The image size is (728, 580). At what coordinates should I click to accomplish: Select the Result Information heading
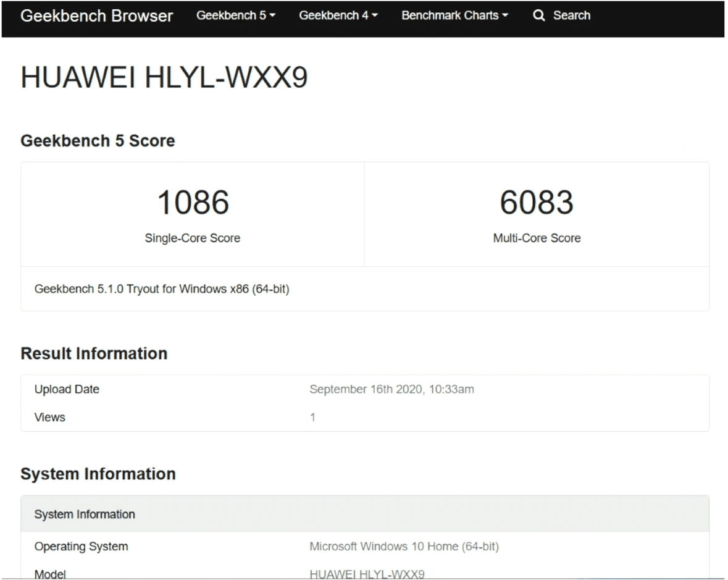coord(94,353)
